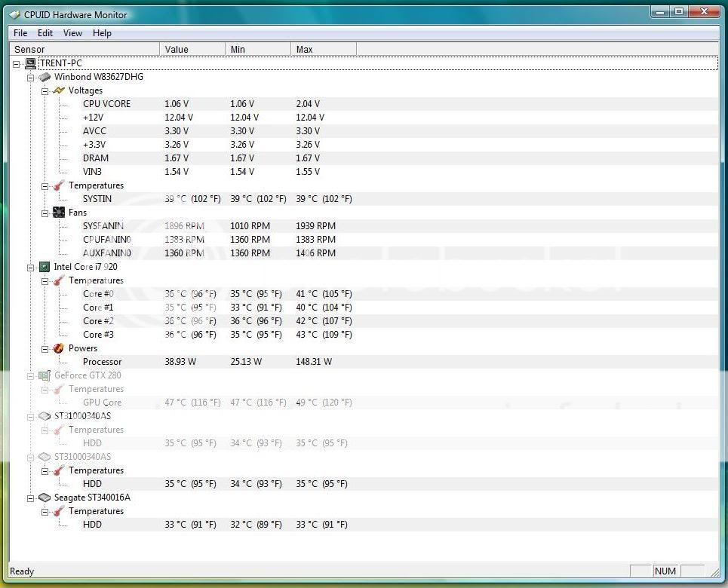
Task: Select the CPU VCORE sensor row
Action: click(106, 104)
